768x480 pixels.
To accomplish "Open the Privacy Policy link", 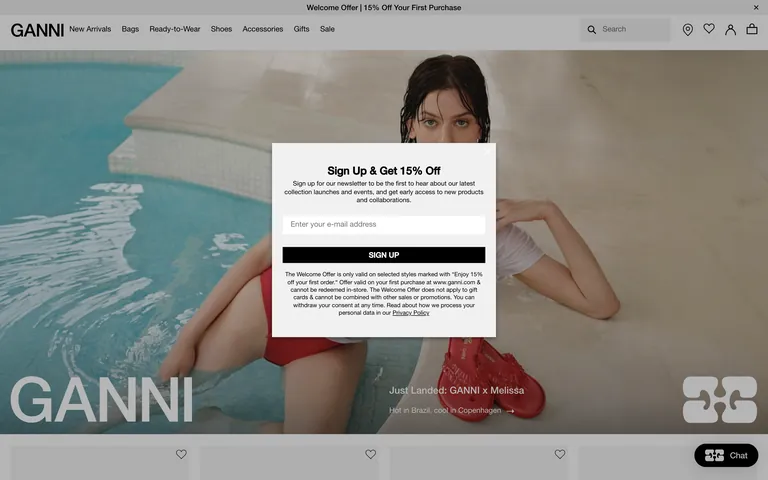I will point(410,312).
